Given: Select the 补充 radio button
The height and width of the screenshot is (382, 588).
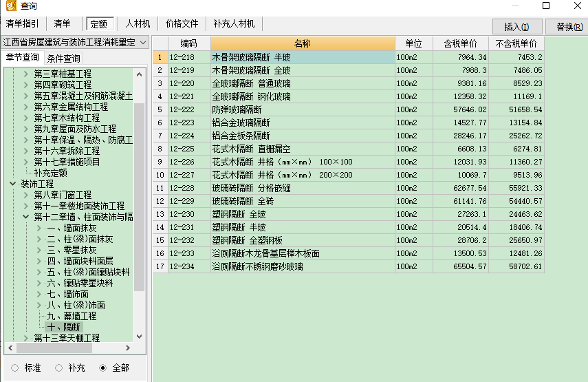Looking at the screenshot, I should point(58,368).
